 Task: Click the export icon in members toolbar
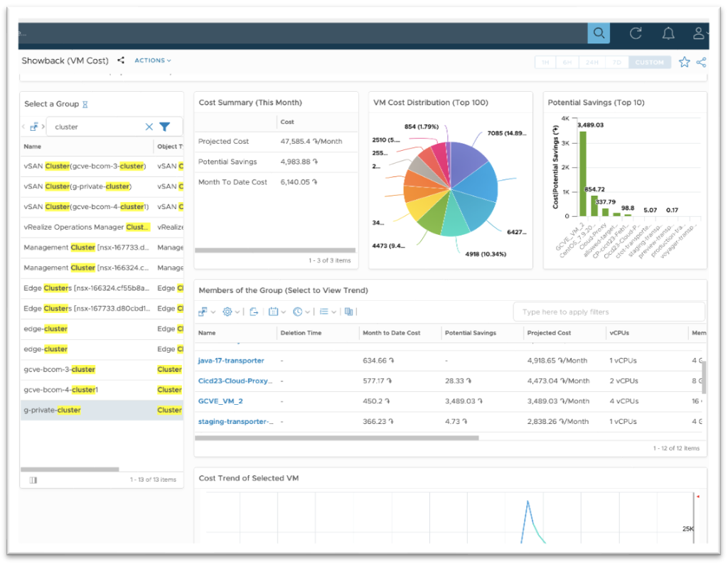[254, 312]
